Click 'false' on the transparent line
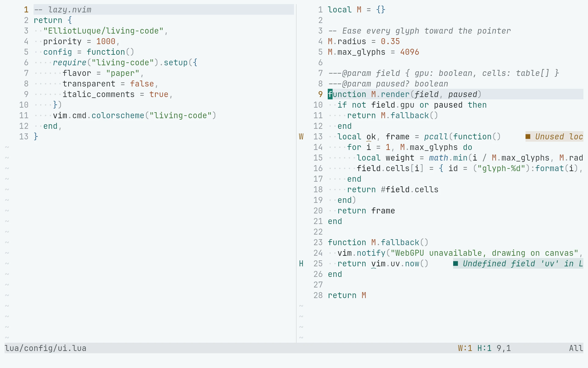 coord(142,84)
